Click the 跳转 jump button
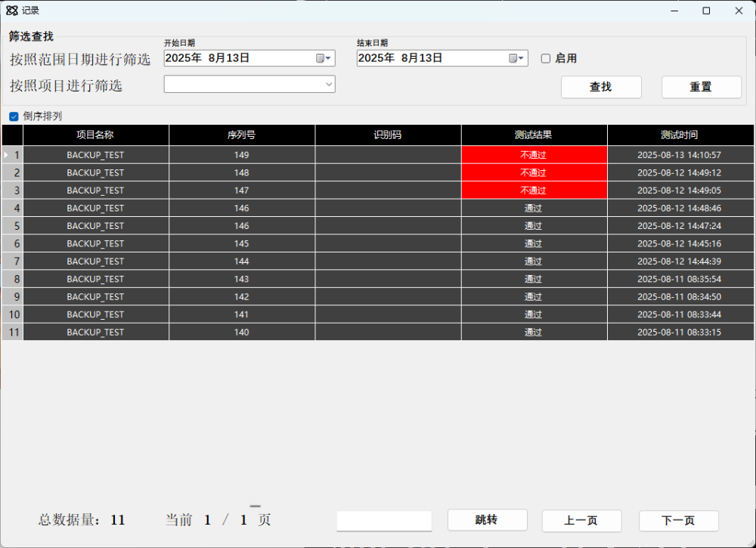The height and width of the screenshot is (548, 756). pyautogui.click(x=486, y=520)
